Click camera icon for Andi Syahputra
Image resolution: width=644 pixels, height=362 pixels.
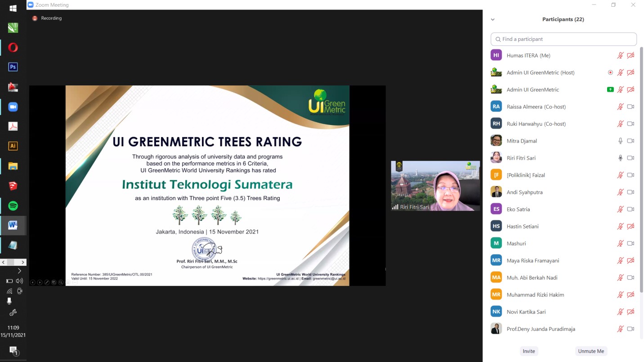[x=631, y=192]
